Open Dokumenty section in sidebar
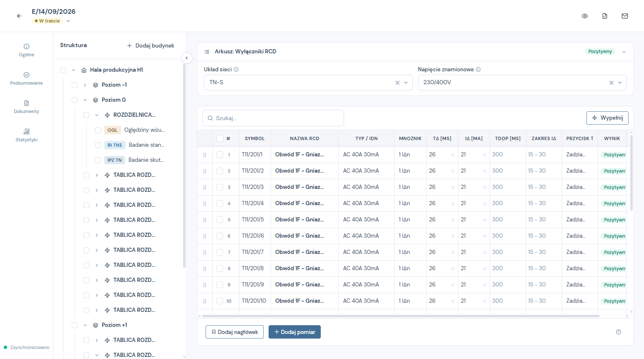644x359 pixels. click(x=26, y=107)
